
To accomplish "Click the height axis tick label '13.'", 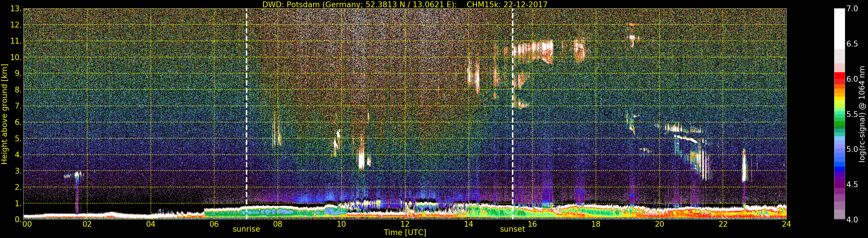I will click(16, 9).
